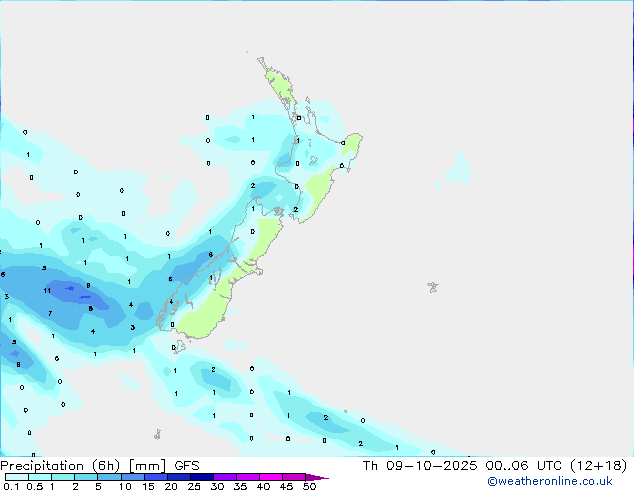Image resolution: width=634 pixels, height=490 pixels.
Task: Choose the 25–30 mm dark navy swatch
Action: pos(201,477)
